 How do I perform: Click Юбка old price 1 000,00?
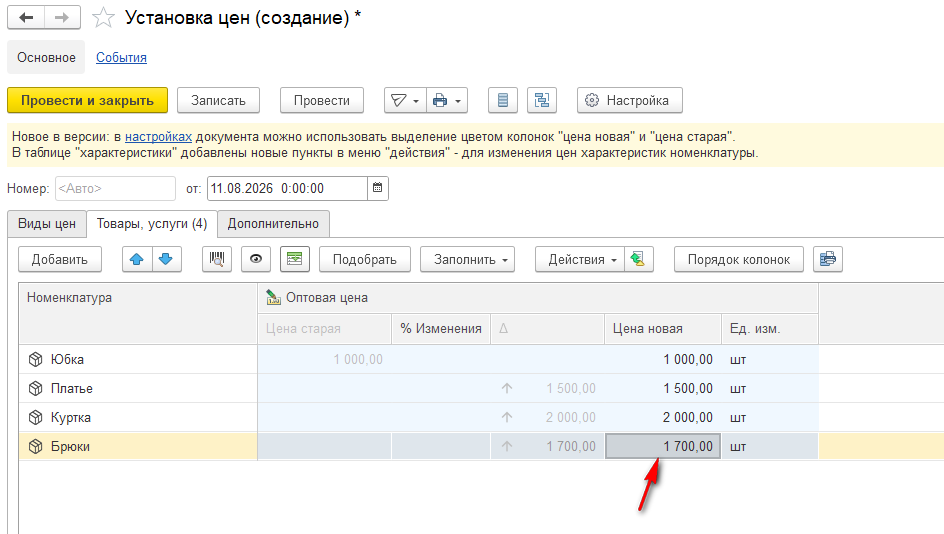pos(358,359)
